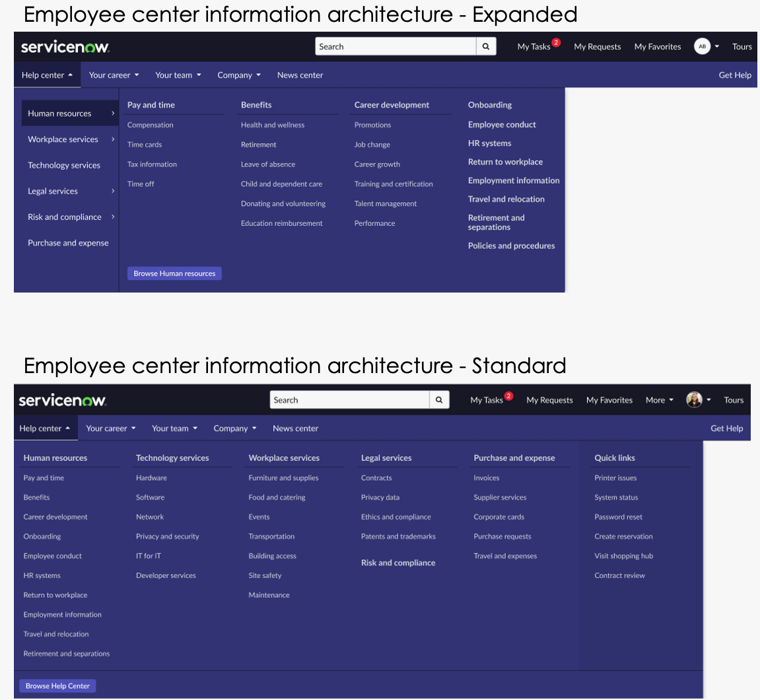Open Tours in Expanded header
Image resolution: width=760 pixels, height=700 pixels.
pos(742,46)
